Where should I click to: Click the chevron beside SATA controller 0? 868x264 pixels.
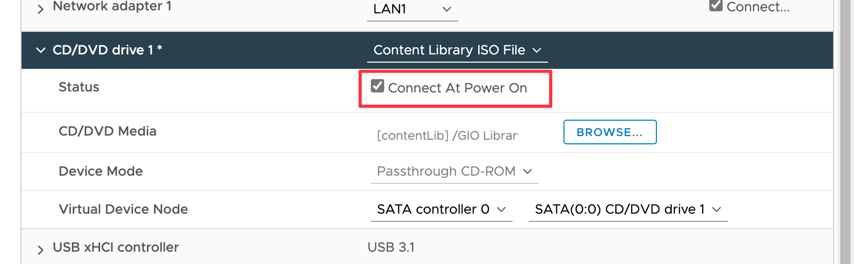[502, 210]
